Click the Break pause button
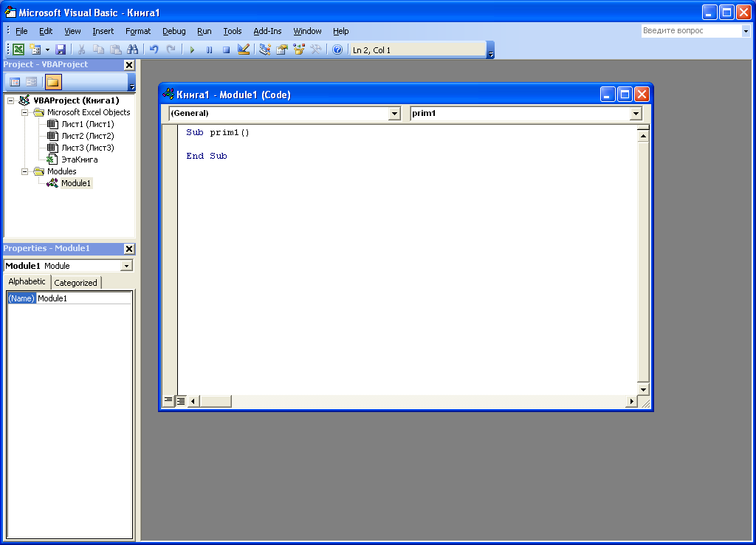 209,49
